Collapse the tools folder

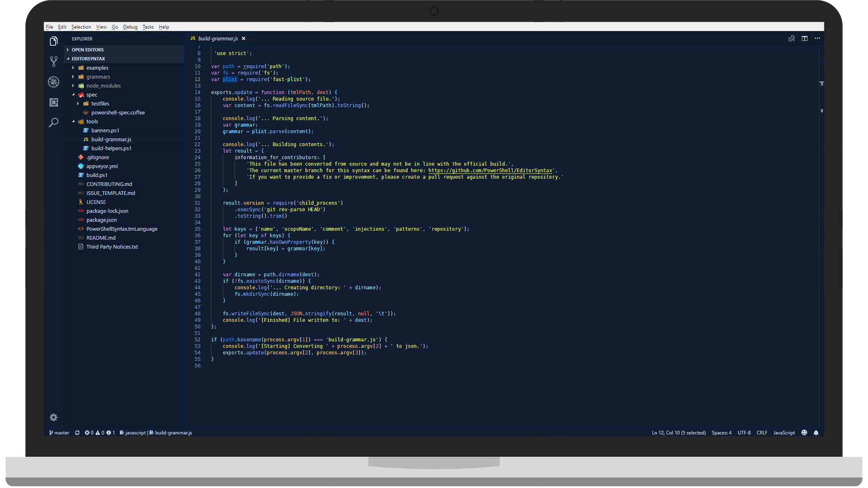coord(92,122)
